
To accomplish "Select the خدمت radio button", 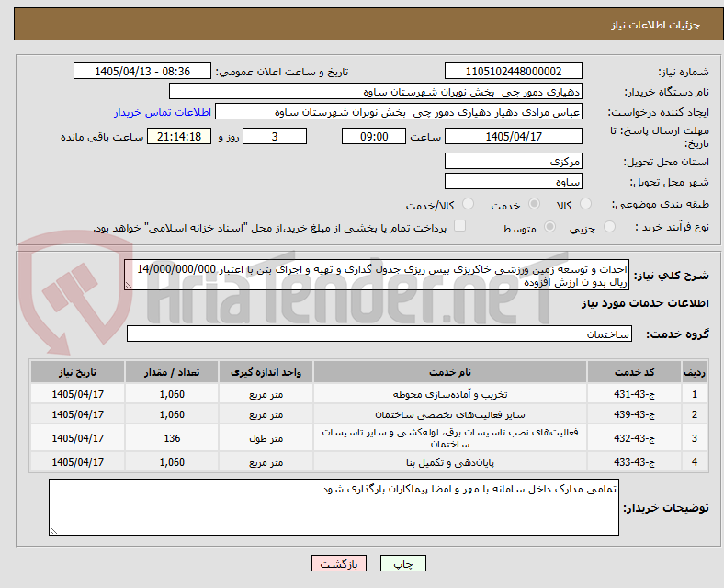I will pos(534,204).
